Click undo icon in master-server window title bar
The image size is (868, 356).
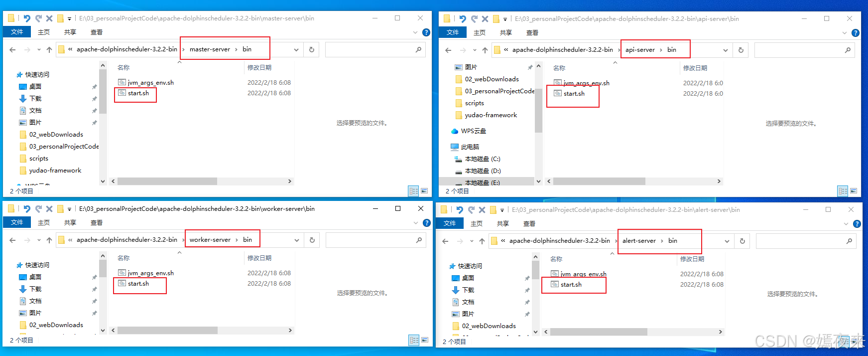pyautogui.click(x=27, y=18)
